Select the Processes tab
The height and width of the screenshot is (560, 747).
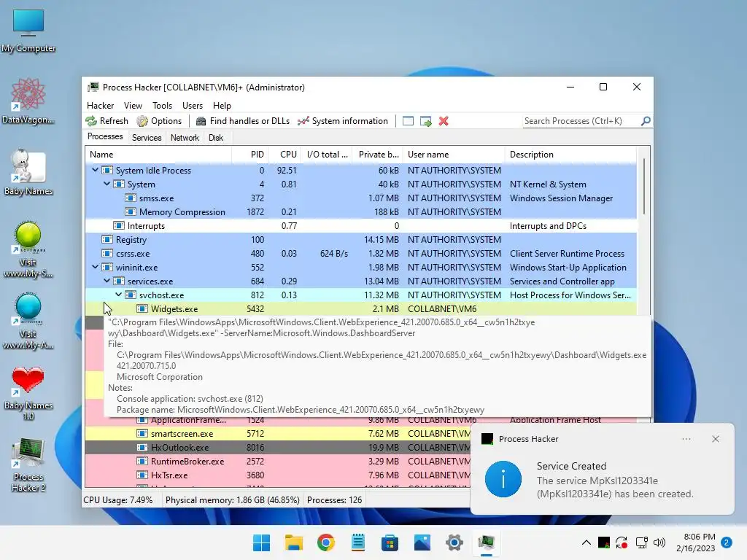tap(105, 136)
